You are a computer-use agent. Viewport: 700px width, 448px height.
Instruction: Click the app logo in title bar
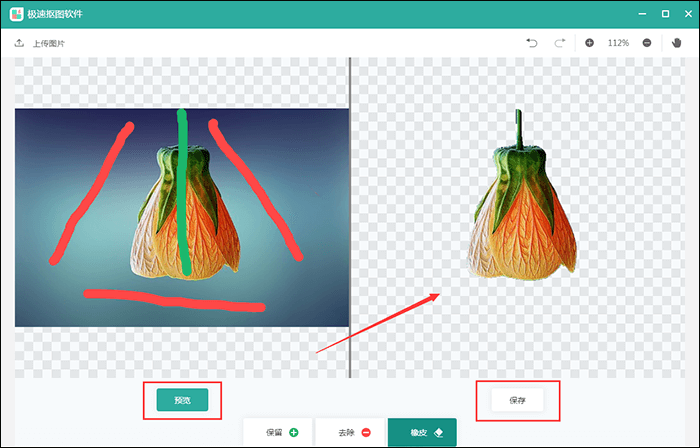coord(17,14)
